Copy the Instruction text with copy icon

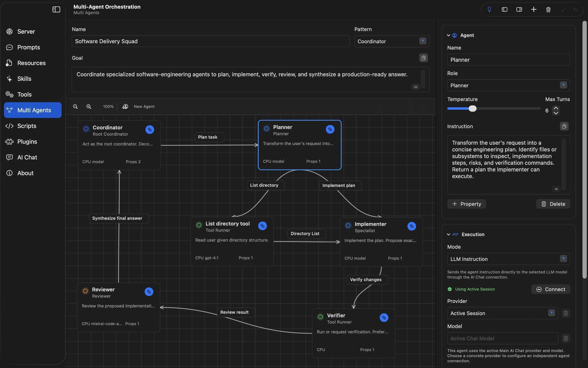(564, 126)
